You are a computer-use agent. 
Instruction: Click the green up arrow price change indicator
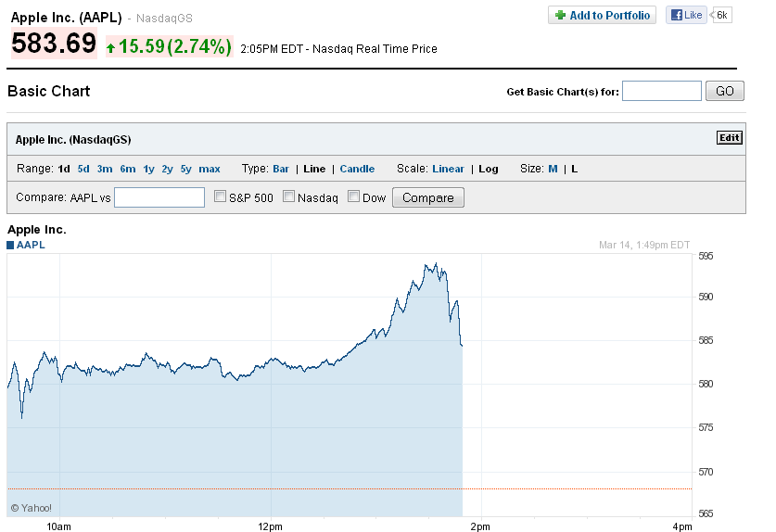click(x=110, y=46)
